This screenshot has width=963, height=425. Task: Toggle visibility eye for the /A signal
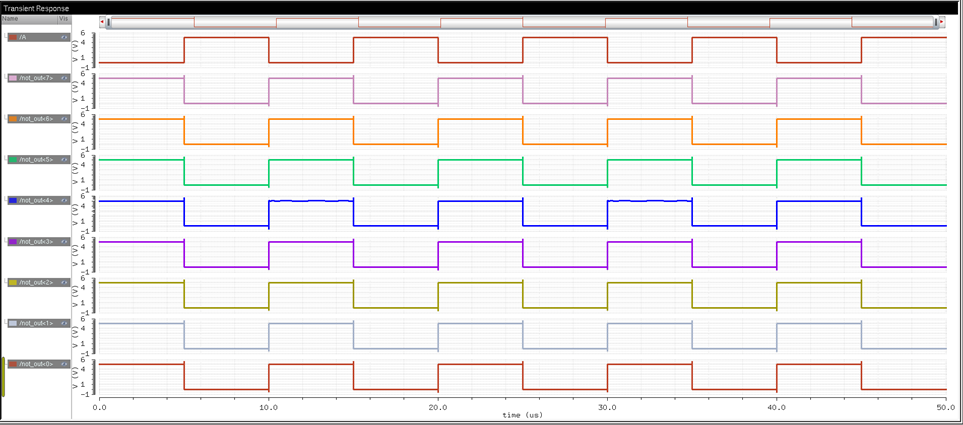64,37
